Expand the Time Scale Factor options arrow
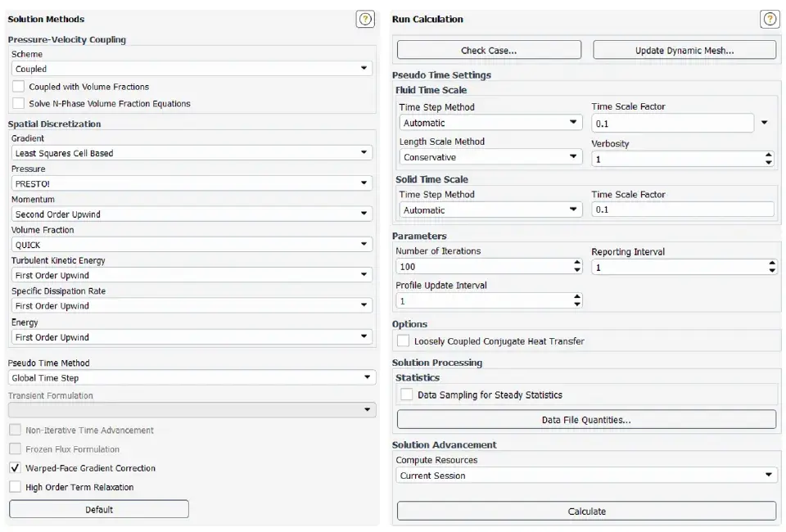 tap(765, 123)
